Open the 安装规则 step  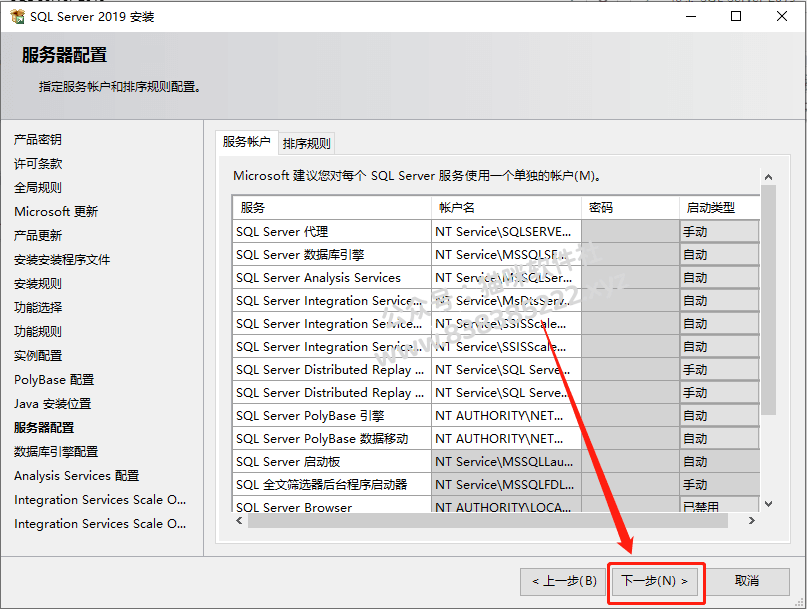[38, 284]
